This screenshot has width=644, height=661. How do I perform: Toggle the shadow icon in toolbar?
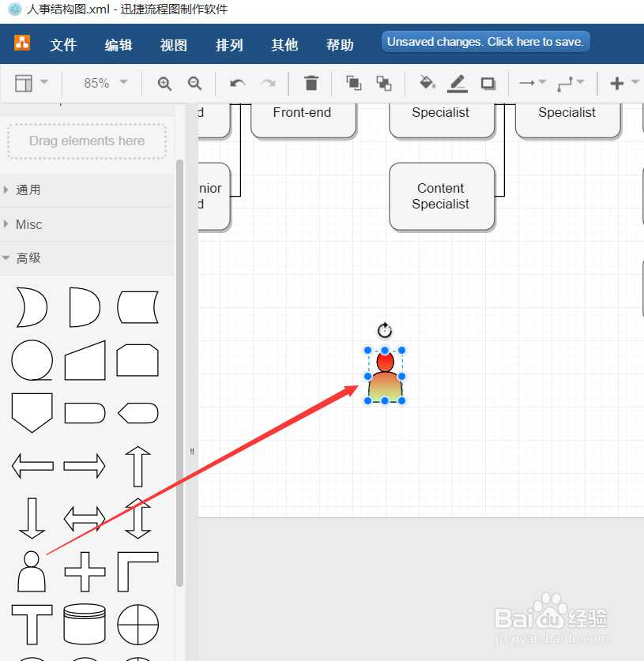(488, 84)
